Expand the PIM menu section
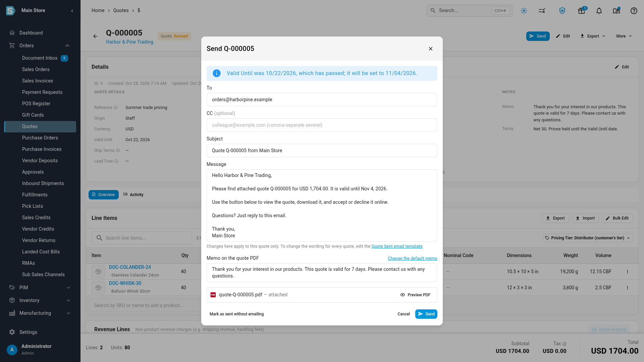Viewport: 644px width, 362px height. click(x=40, y=288)
